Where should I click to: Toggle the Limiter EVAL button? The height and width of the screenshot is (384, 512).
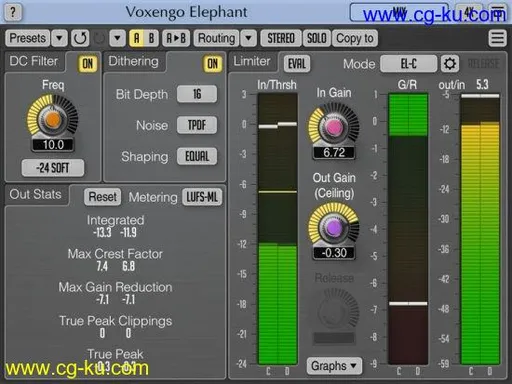click(x=297, y=63)
